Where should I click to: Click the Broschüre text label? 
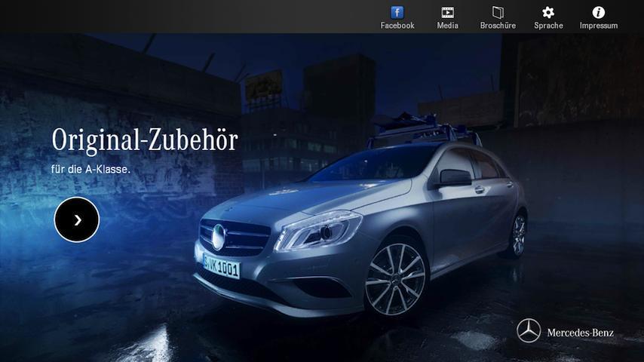(x=498, y=26)
